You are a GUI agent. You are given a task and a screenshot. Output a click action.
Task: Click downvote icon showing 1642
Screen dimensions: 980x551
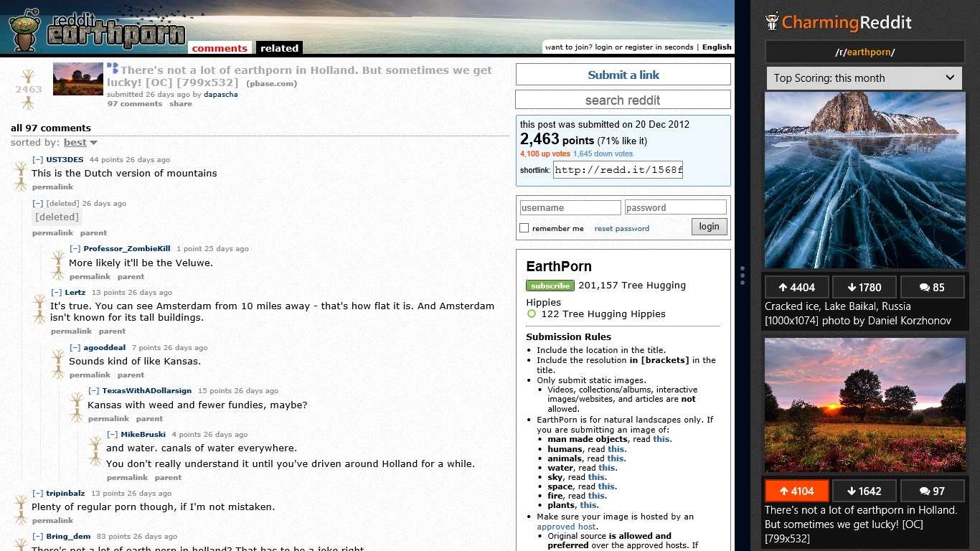pyautogui.click(x=864, y=490)
